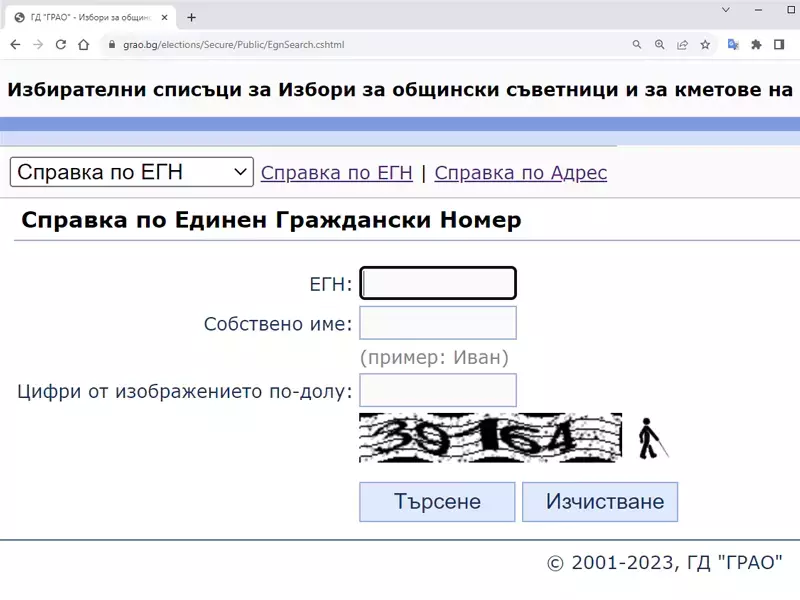Click the captcha digits input field

click(x=438, y=390)
